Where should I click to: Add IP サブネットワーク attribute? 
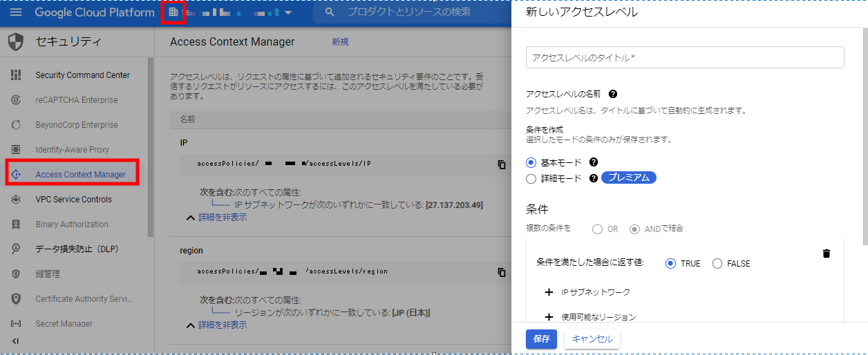(x=587, y=292)
